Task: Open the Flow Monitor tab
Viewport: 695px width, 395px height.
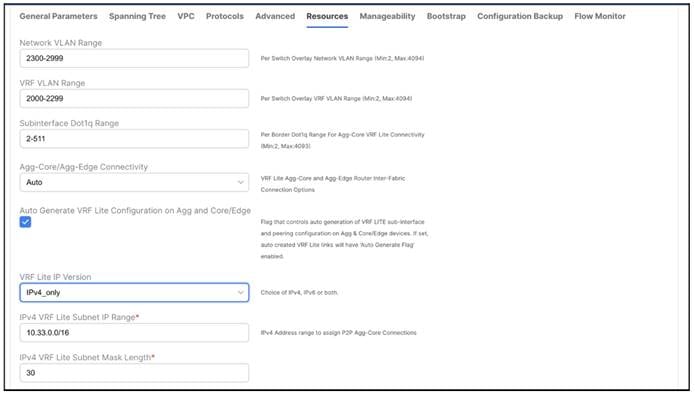Action: click(x=600, y=16)
